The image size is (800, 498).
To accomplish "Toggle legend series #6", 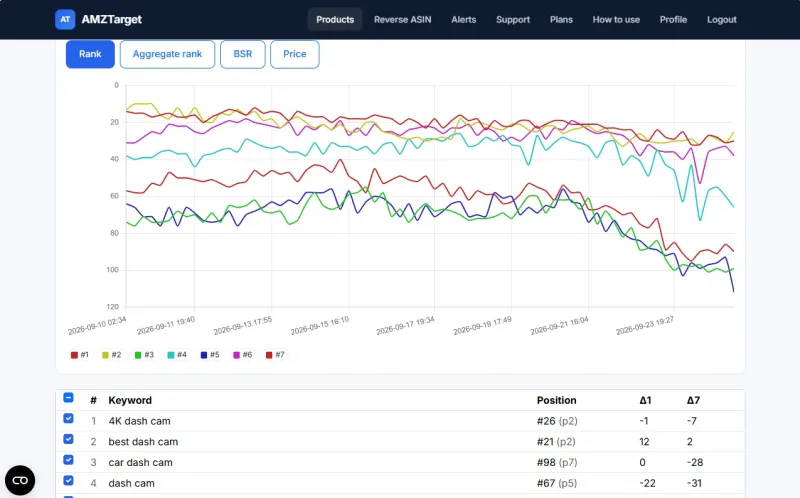I will (242, 355).
